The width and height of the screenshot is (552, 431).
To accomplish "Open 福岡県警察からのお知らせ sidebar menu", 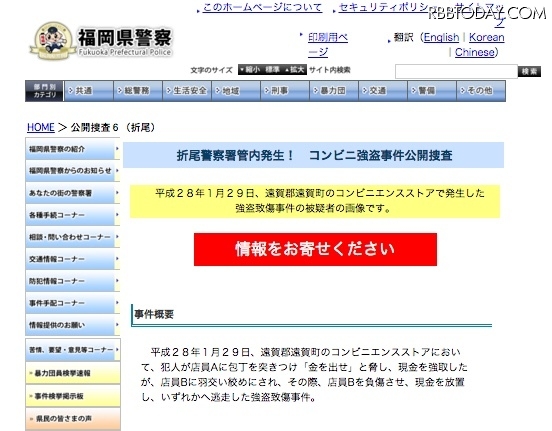I will (x=73, y=171).
